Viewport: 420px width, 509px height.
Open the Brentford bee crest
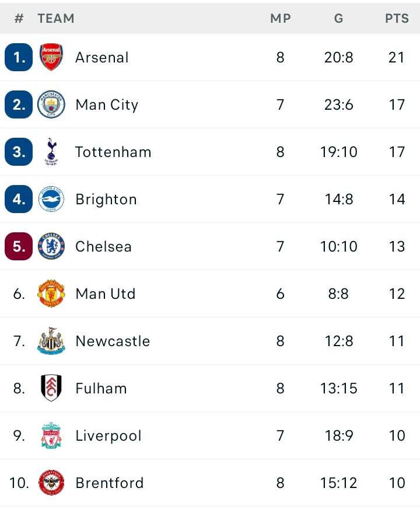(x=51, y=482)
